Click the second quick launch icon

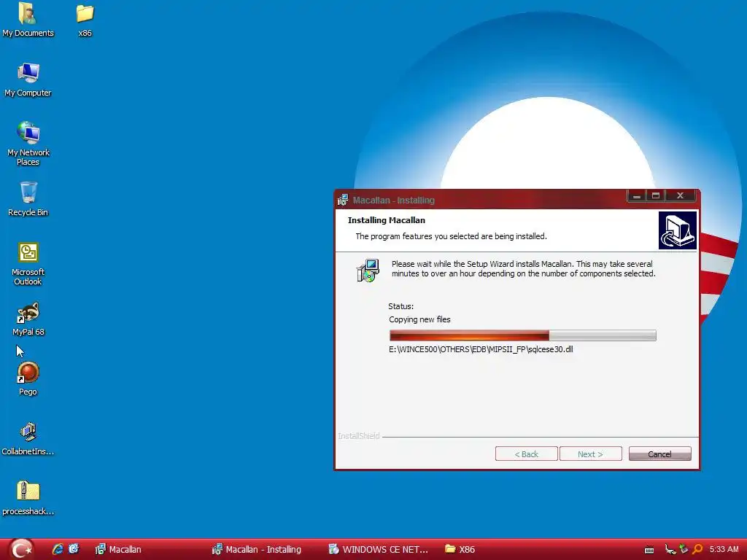[x=74, y=549]
